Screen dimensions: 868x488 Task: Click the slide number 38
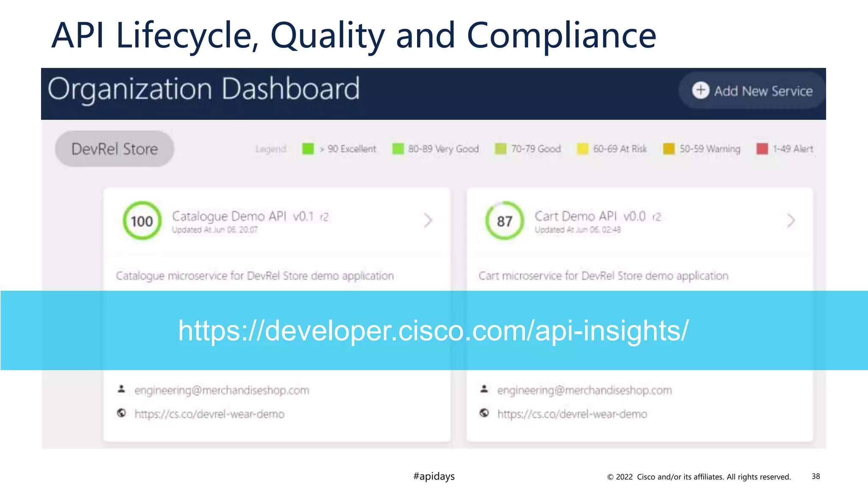click(x=816, y=477)
